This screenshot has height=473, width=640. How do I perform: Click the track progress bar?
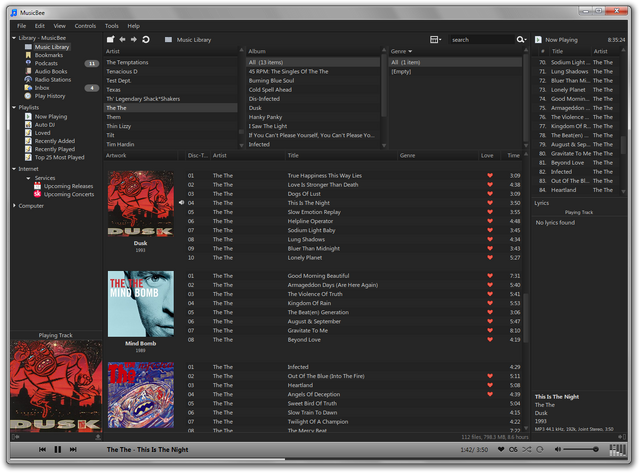pos(318,459)
